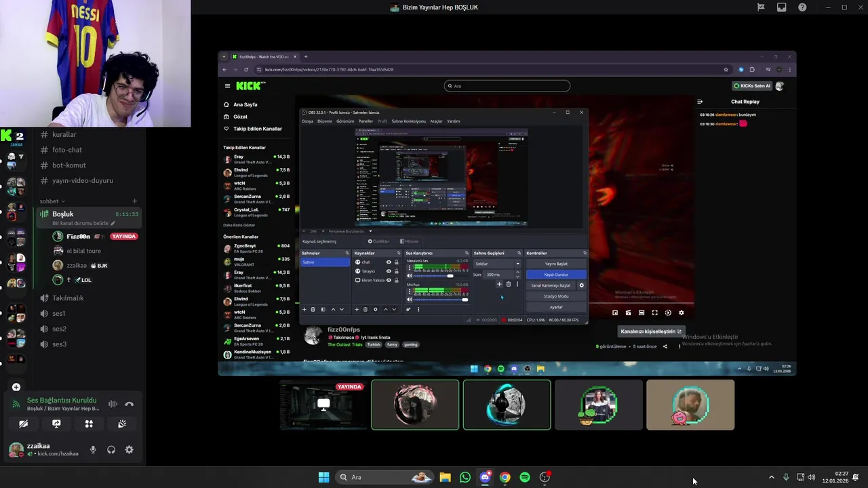This screenshot has width=868, height=488.
Task: Collapse Chat Replay panel arrow icon
Action: (700, 102)
